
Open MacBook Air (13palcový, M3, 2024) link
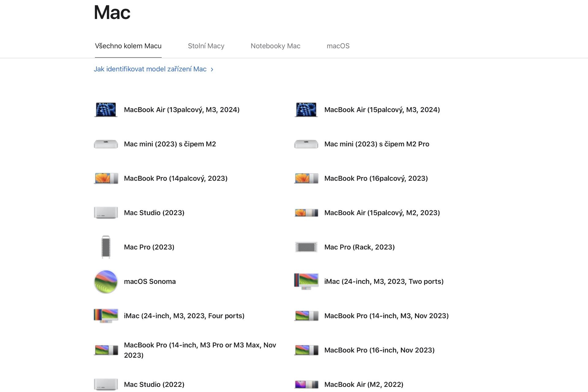182,110
